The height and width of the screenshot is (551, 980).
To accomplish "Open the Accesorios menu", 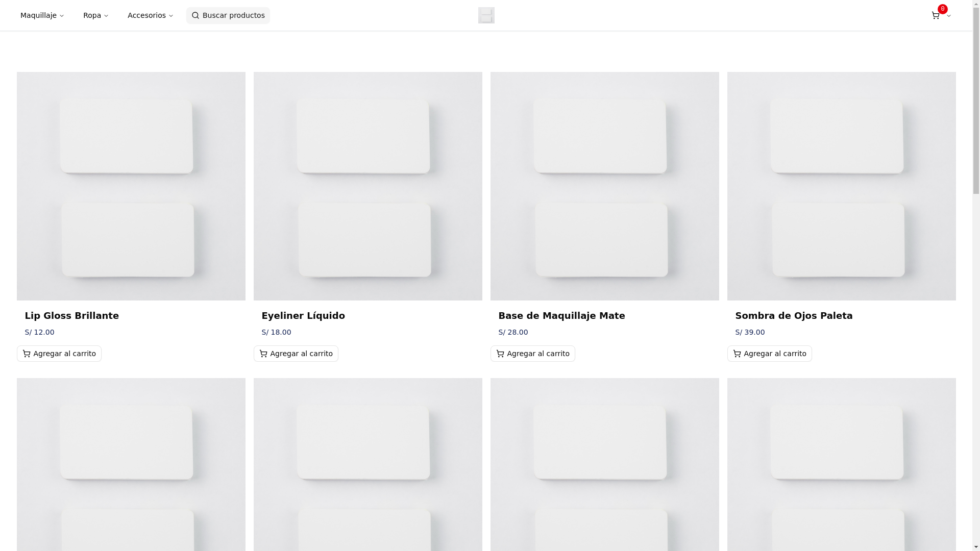I will coord(151,15).
